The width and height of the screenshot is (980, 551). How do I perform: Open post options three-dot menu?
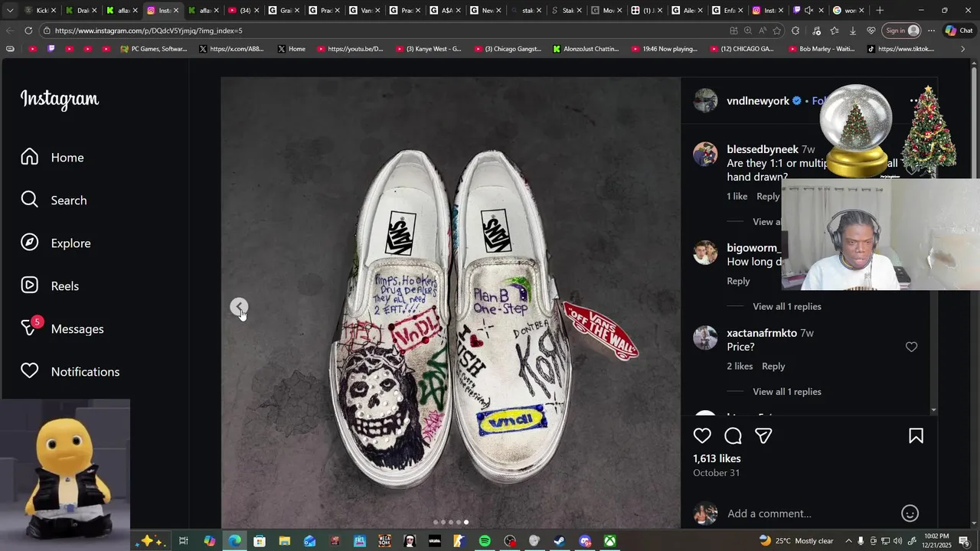pyautogui.click(x=913, y=101)
